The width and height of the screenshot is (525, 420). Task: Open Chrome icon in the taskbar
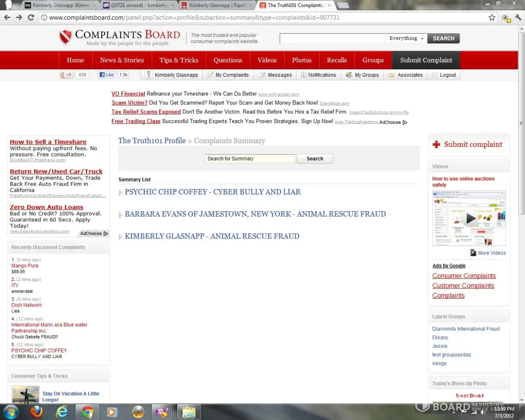coord(87,412)
